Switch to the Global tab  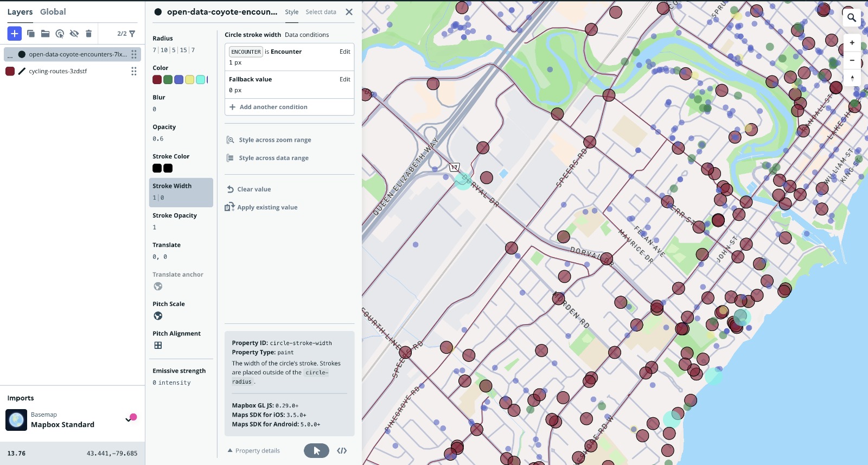coord(53,12)
